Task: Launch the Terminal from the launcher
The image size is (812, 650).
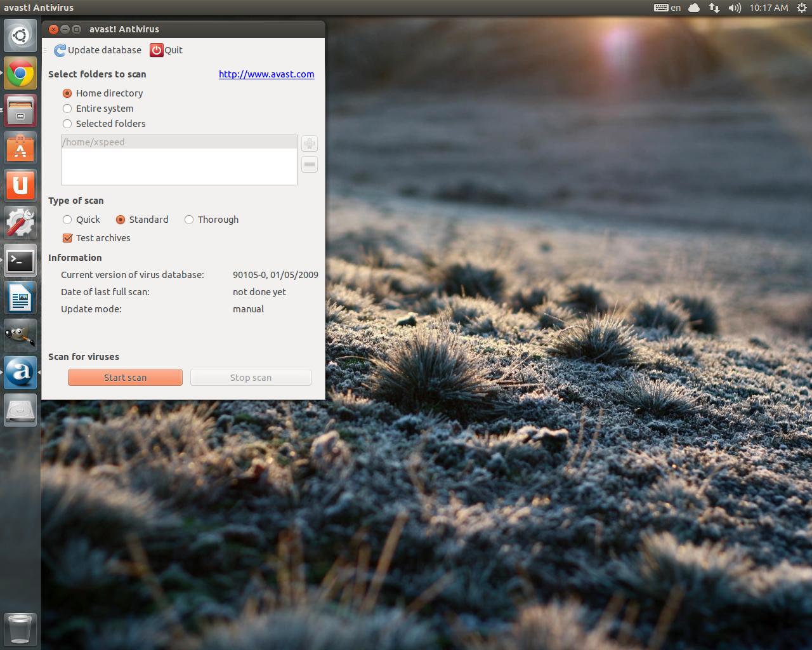Action: [20, 260]
